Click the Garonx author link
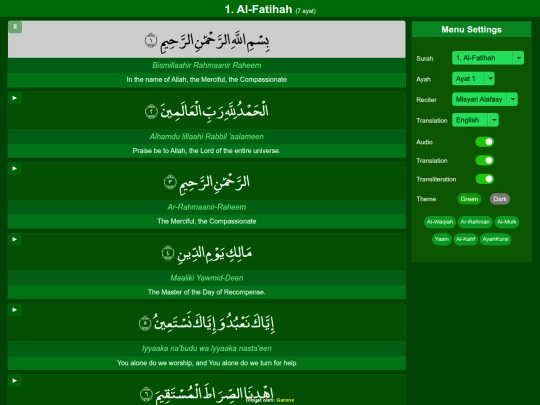This screenshot has height=405, width=540. (x=285, y=400)
